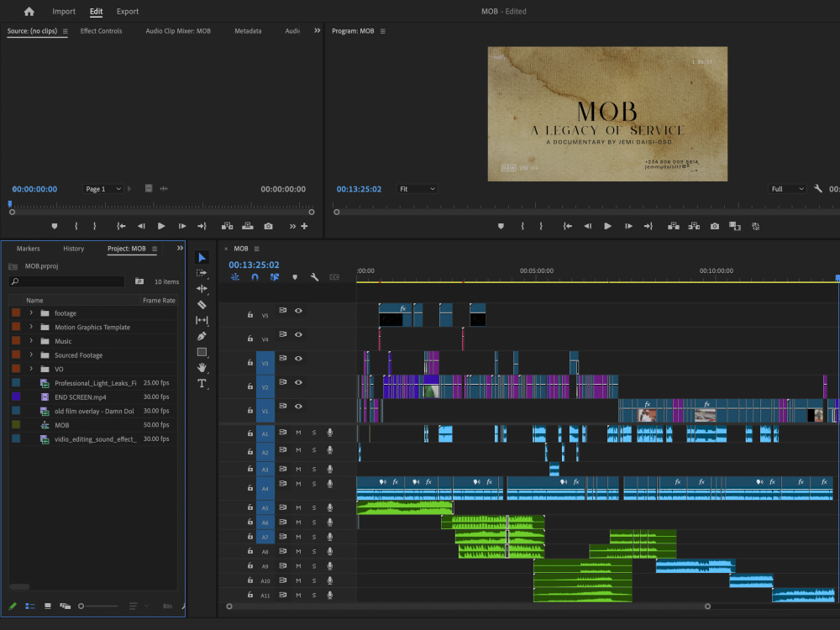Play the Program monitor
840x630 pixels.
click(607, 227)
